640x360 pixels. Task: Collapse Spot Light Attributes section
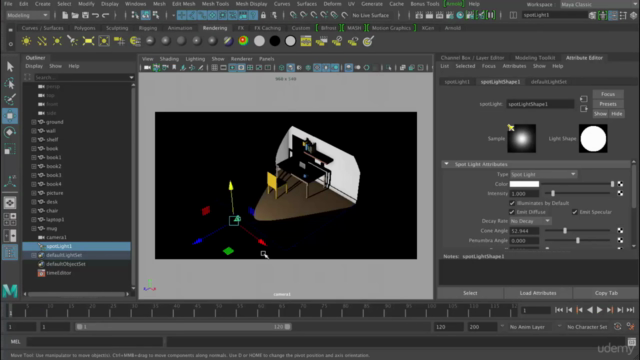447,164
